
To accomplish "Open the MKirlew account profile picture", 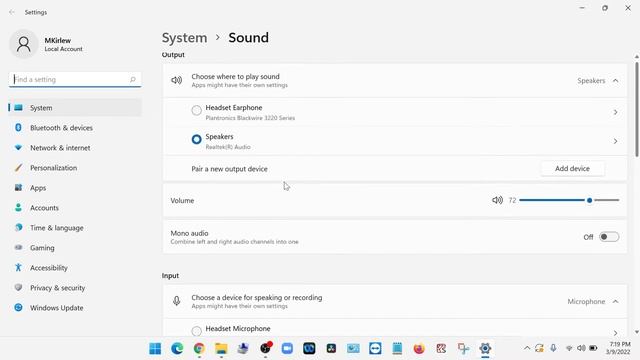I will (24, 44).
